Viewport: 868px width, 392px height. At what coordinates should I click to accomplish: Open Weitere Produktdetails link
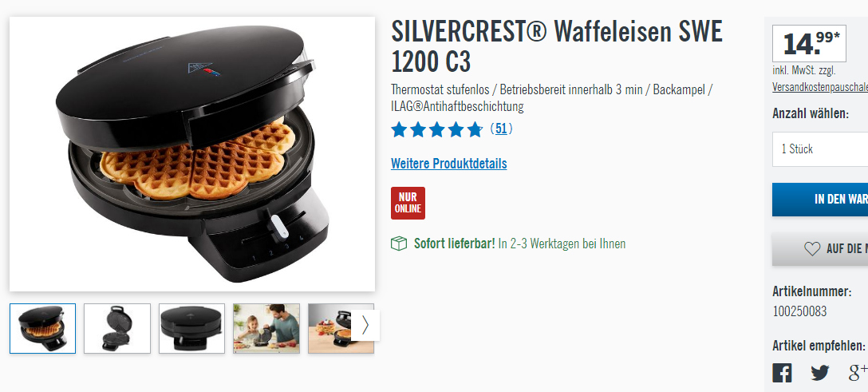(x=449, y=164)
